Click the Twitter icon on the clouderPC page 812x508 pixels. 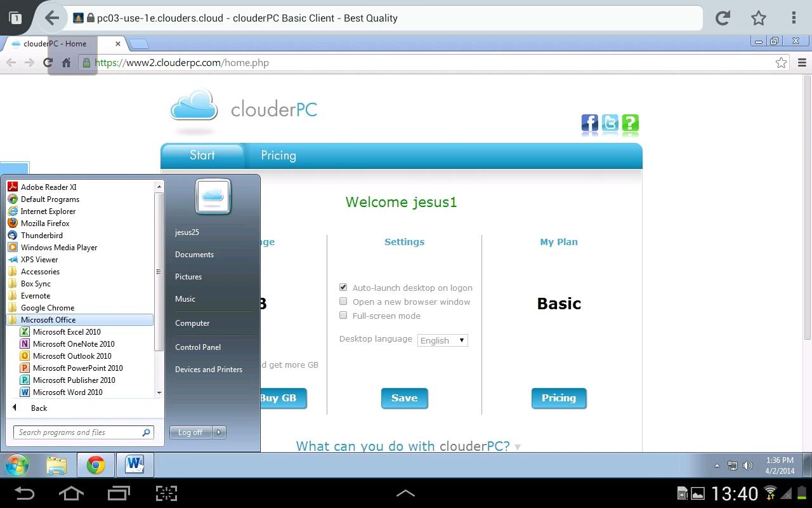[610, 124]
